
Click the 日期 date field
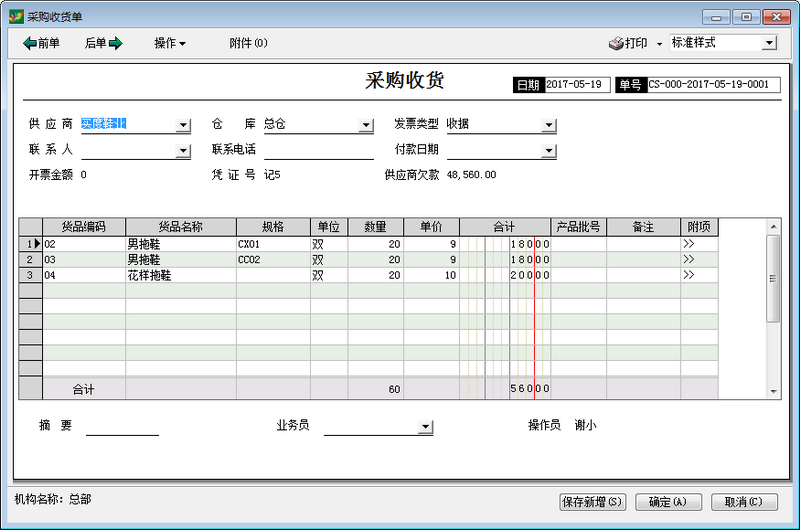pos(578,85)
